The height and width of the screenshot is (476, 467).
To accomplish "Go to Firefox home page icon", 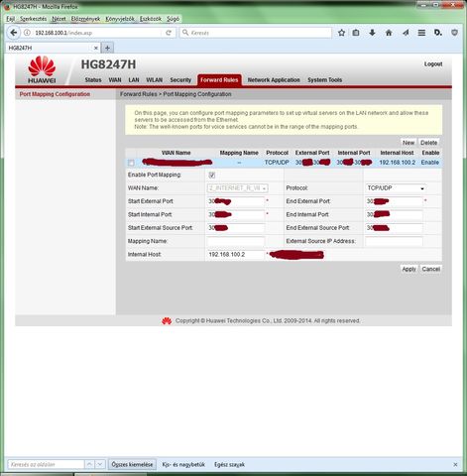I will coord(389,33).
